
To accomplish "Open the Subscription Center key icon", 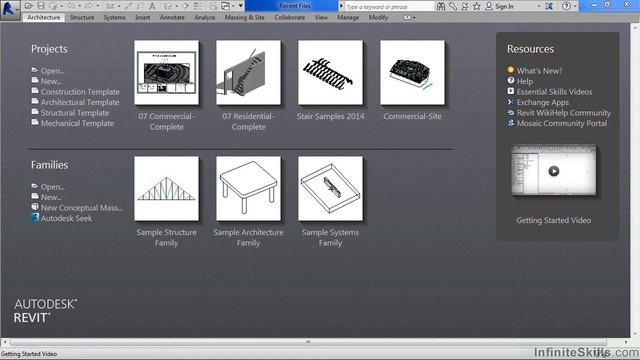I will [x=453, y=6].
